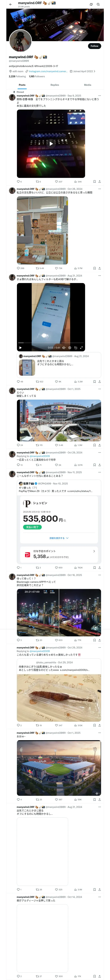Image resolution: width=110 pixels, height=980 pixels.
Task: Enter fullscreen on the phone video
Action: pos(81,348)
